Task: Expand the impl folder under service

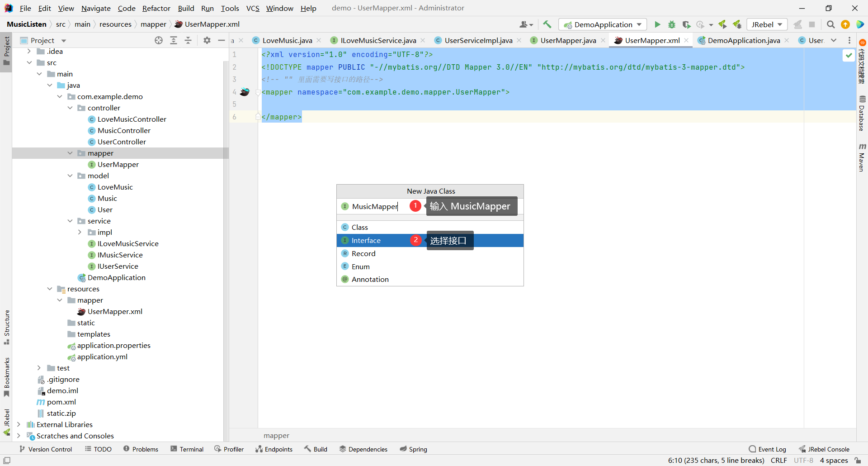Action: [80, 232]
